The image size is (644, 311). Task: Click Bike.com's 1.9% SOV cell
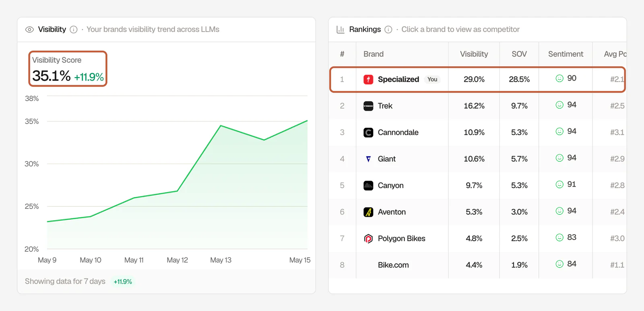tap(519, 265)
